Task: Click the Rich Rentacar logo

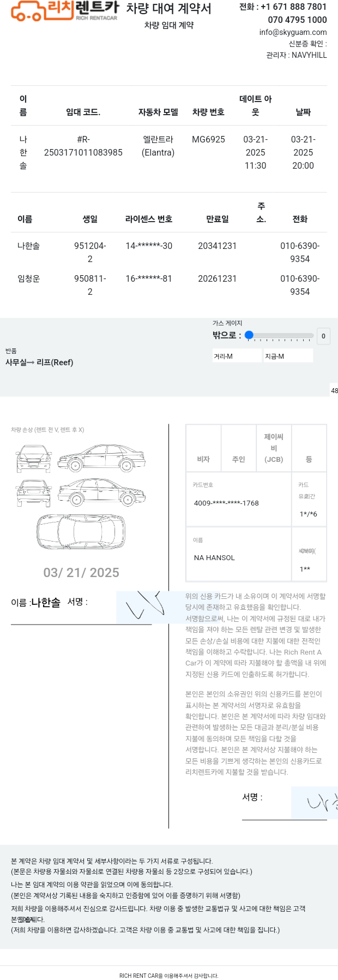Action: click(x=65, y=11)
